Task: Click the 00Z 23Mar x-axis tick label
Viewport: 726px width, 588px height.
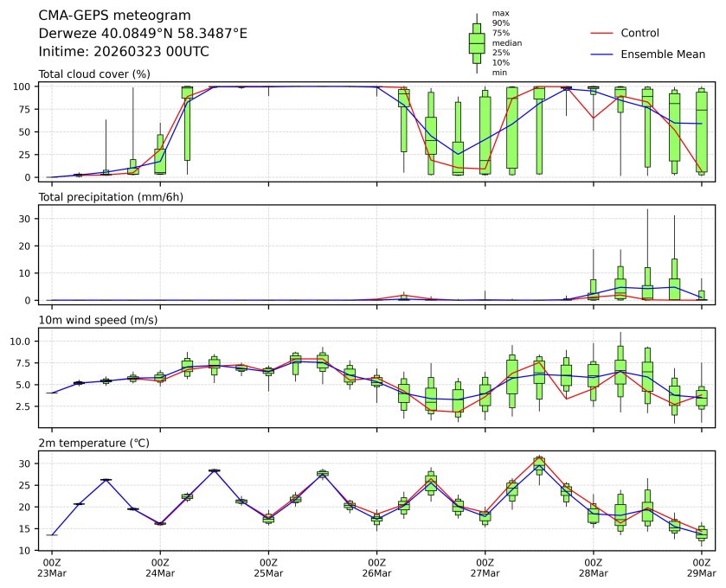Action: [x=52, y=567]
